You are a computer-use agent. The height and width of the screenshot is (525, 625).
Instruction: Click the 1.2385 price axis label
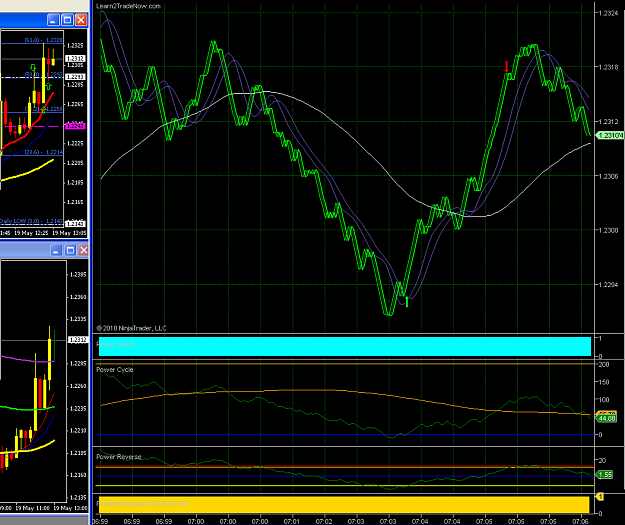coord(78,275)
